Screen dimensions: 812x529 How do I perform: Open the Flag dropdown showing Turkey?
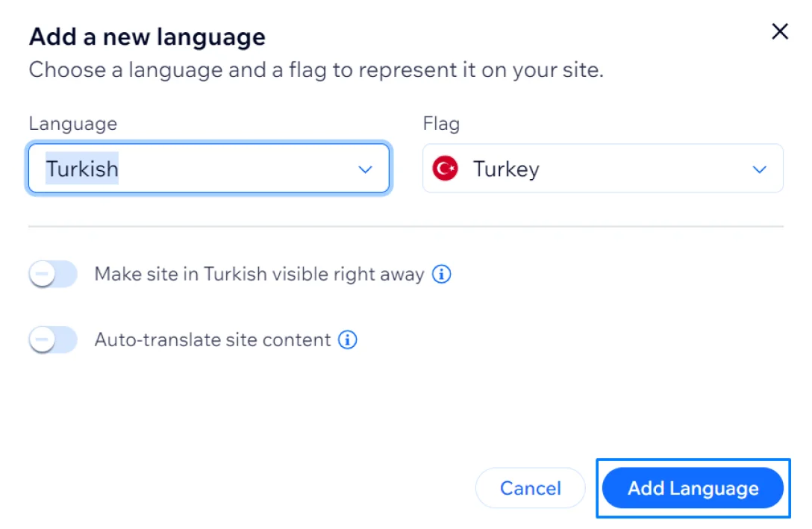coord(602,169)
